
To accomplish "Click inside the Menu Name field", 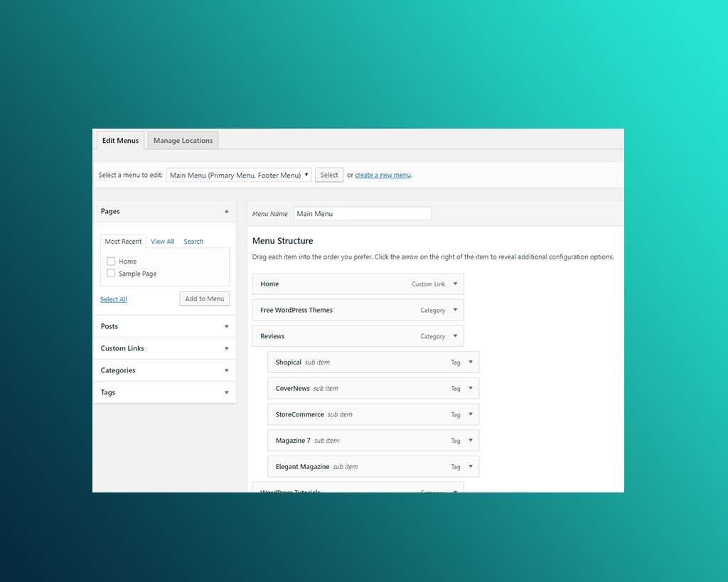I will pyautogui.click(x=363, y=213).
